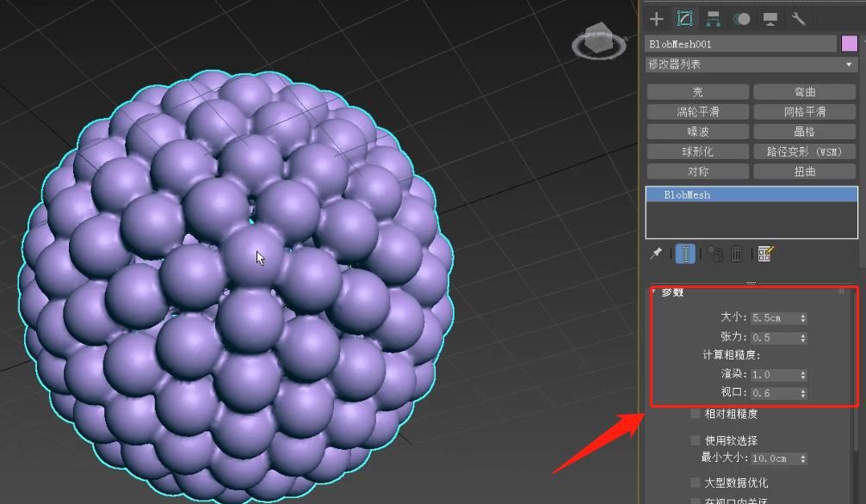Select the purple BlobMesh sphere object
Viewport: 866px width, 504px height.
coord(238,287)
